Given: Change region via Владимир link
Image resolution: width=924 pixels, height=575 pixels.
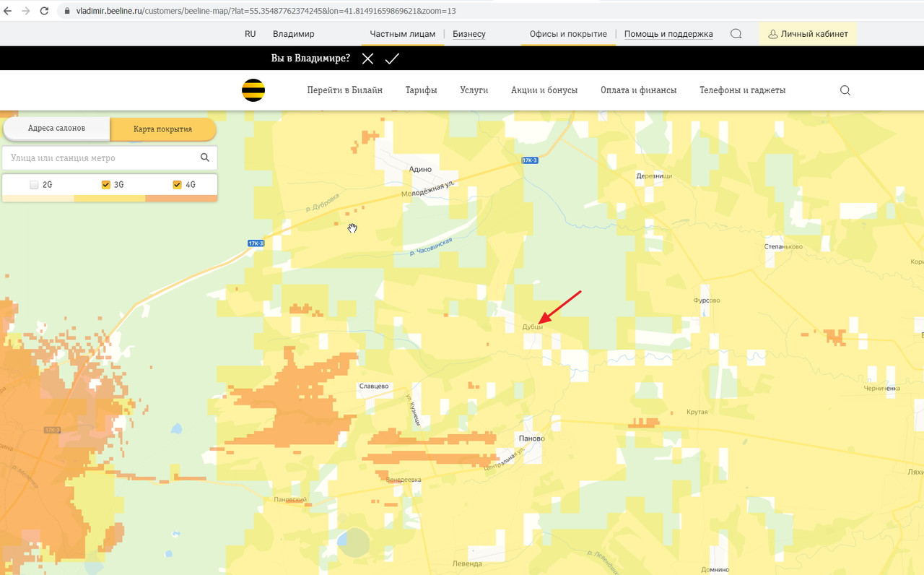Looking at the screenshot, I should 293,34.
